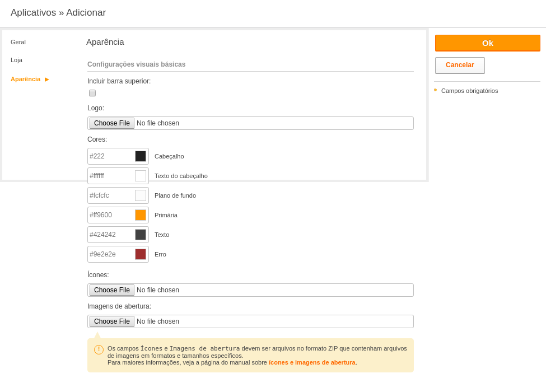Click the arrow icon next to Aparência
Viewport: 546px width, 392px height.
pos(47,80)
